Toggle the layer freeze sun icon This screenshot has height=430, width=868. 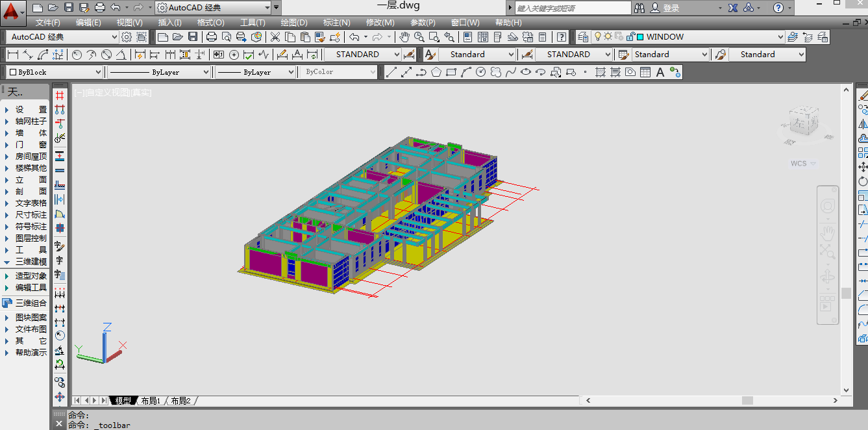(x=608, y=37)
